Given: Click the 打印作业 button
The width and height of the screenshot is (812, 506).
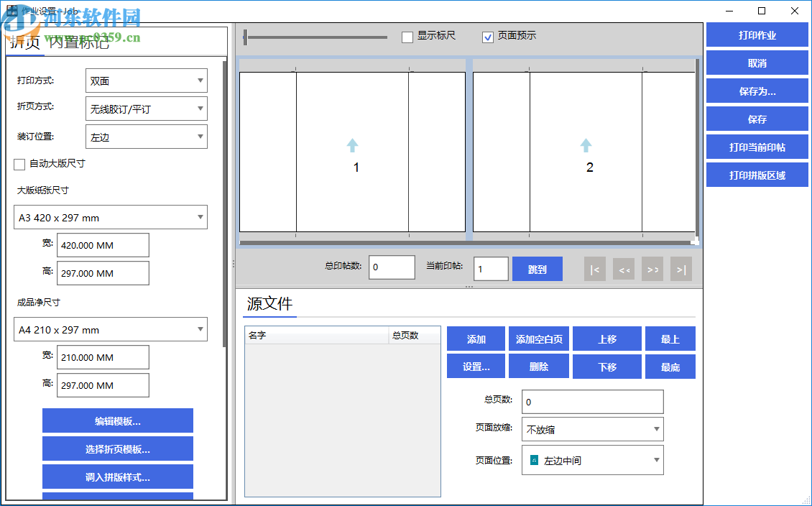Looking at the screenshot, I should pos(757,34).
